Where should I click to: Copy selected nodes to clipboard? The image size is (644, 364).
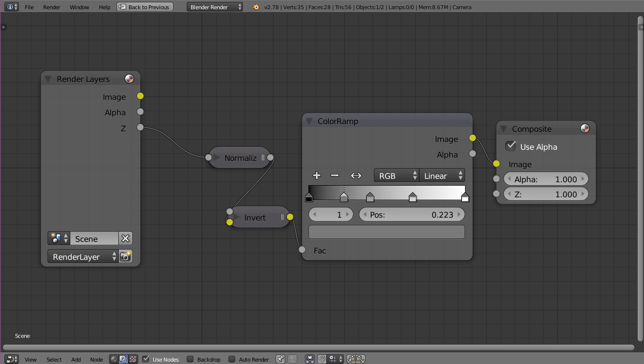point(351,359)
